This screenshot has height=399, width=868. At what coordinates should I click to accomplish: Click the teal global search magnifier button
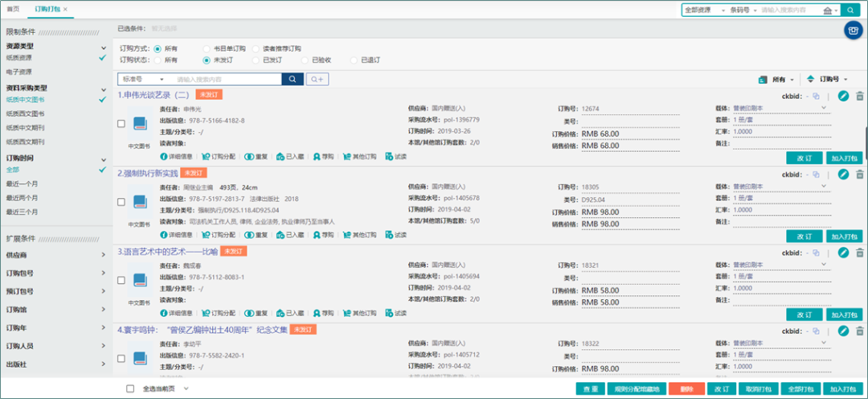click(x=850, y=10)
